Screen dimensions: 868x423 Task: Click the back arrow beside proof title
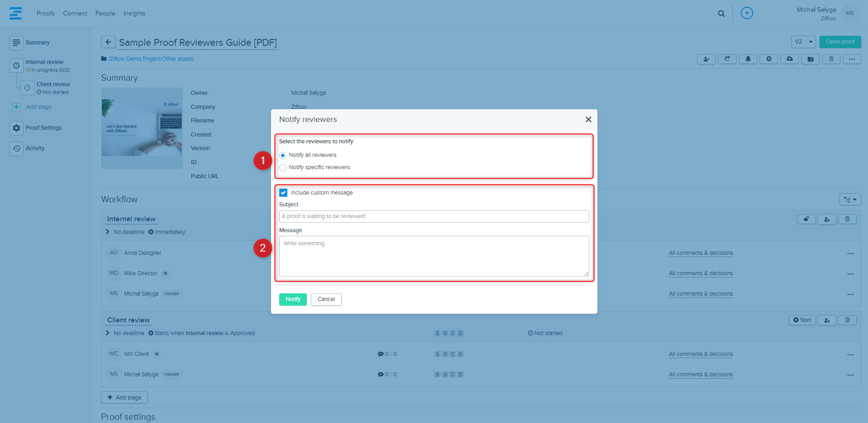click(108, 42)
